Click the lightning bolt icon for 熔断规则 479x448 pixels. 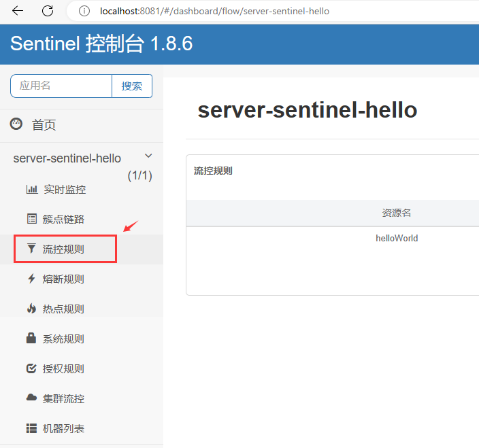[x=31, y=278]
